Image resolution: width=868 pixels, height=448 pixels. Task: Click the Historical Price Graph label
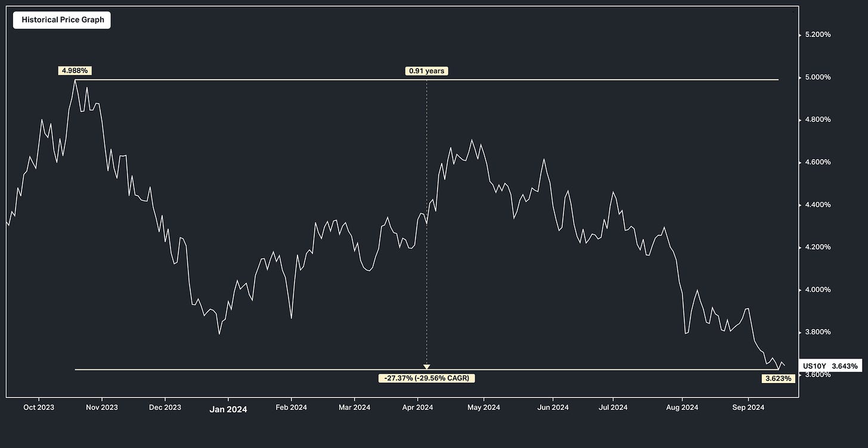pyautogui.click(x=63, y=20)
